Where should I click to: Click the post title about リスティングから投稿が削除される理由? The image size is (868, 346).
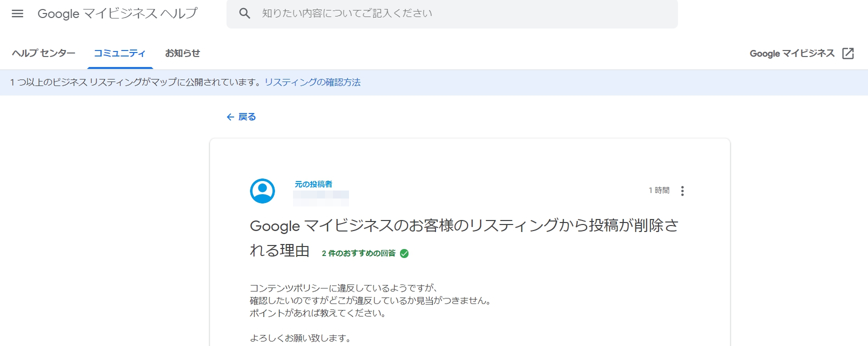pyautogui.click(x=464, y=238)
